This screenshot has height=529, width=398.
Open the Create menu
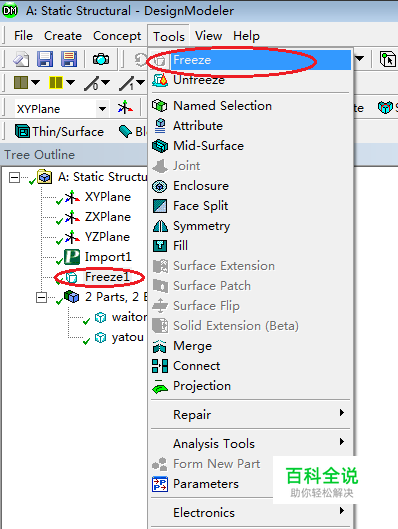tap(63, 36)
